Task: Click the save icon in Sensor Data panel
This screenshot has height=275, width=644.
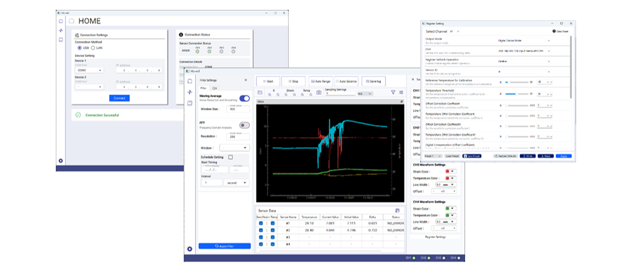Action: point(397,210)
